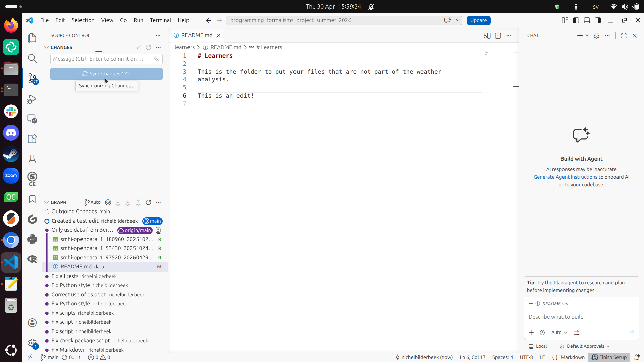The width and height of the screenshot is (644, 362).
Task: Open Source Control view icon
Action: click(33, 79)
